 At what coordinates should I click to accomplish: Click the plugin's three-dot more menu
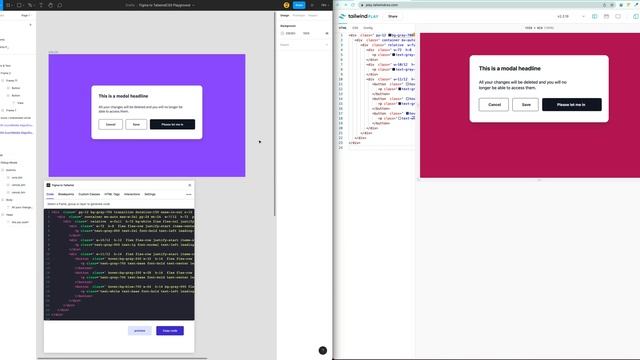[x=189, y=194]
